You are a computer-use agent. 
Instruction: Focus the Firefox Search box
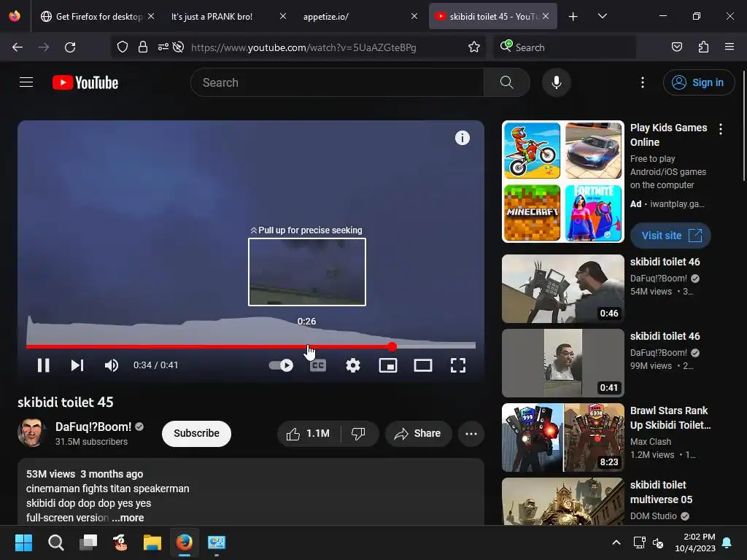[565, 47]
